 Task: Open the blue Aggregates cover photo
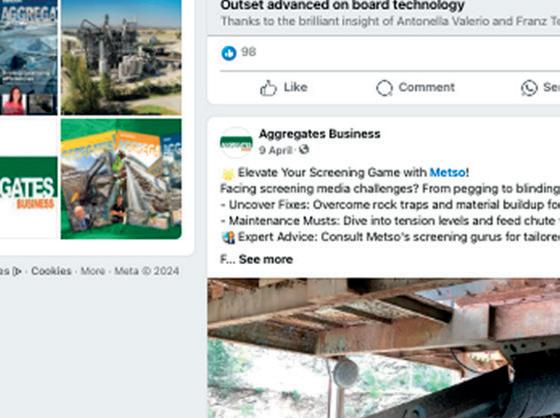29,57
